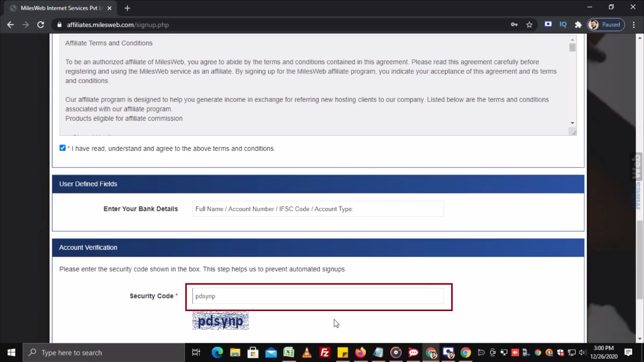Open a new browser tab

(127, 8)
